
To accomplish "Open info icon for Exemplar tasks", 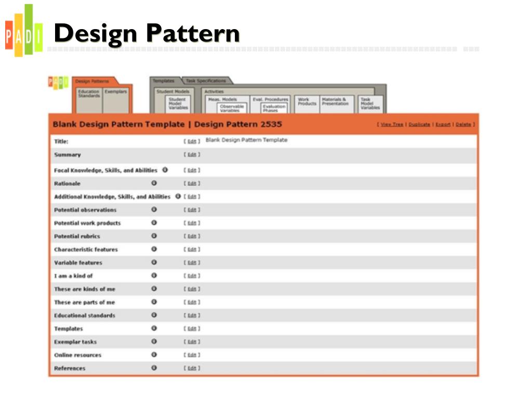I will (154, 341).
